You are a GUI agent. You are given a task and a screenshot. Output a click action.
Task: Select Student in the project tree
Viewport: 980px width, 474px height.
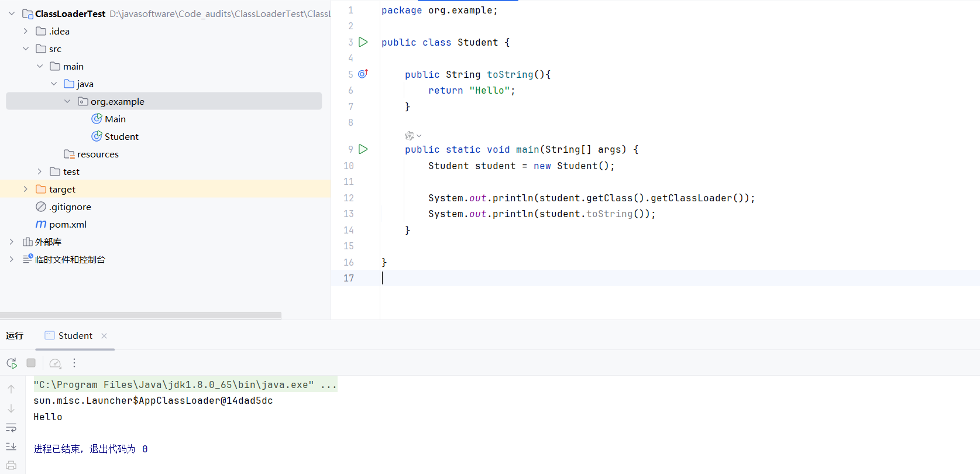tap(122, 136)
